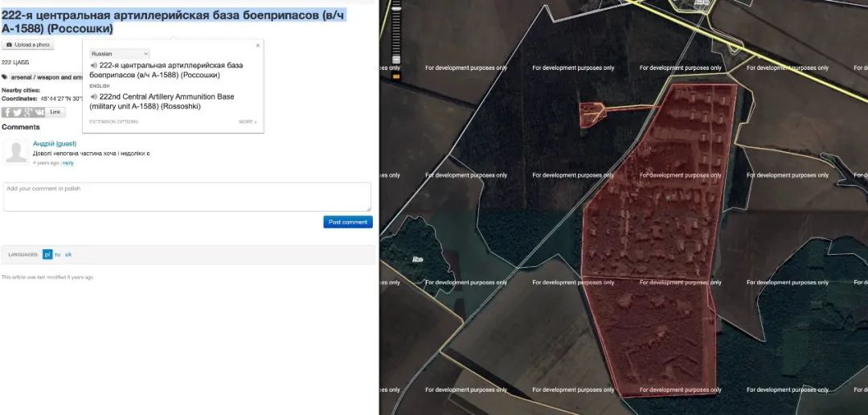The image size is (868, 415).
Task: Expand the MORE option in translation popup
Action: coord(248,122)
